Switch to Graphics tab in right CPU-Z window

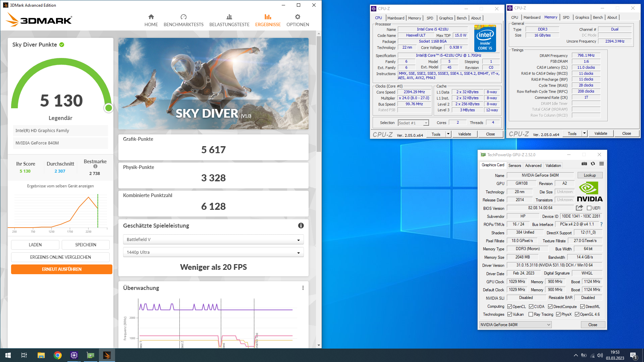[582, 17]
